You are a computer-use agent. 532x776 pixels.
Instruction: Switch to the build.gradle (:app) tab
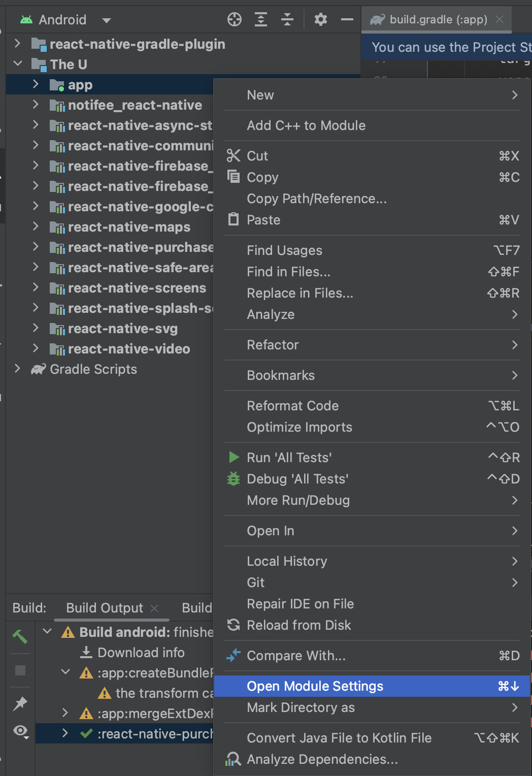438,20
